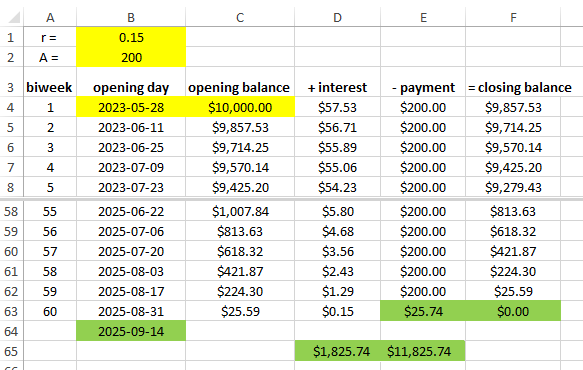This screenshot has width=583, height=370.
Task: Select row 4 header
Action: coord(11,107)
